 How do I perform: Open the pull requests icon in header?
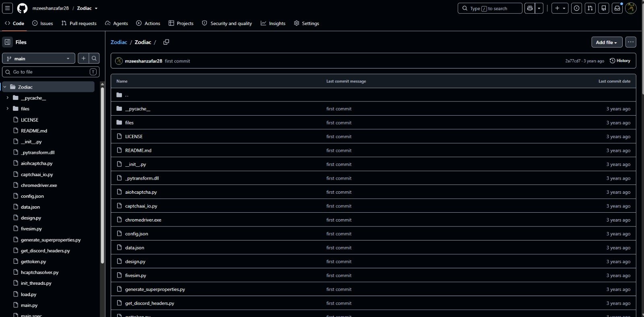pyautogui.click(x=590, y=8)
